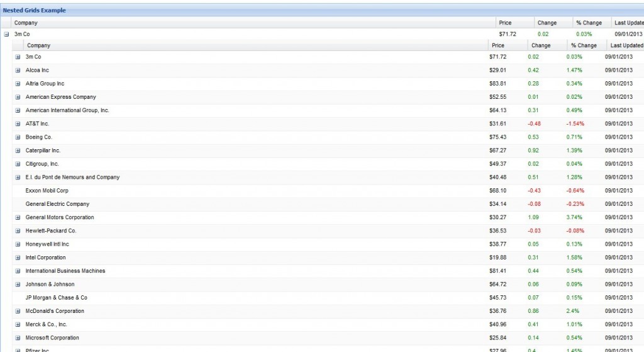Click the Nested Grids Example panel title
This screenshot has height=352, width=644.
34,10
